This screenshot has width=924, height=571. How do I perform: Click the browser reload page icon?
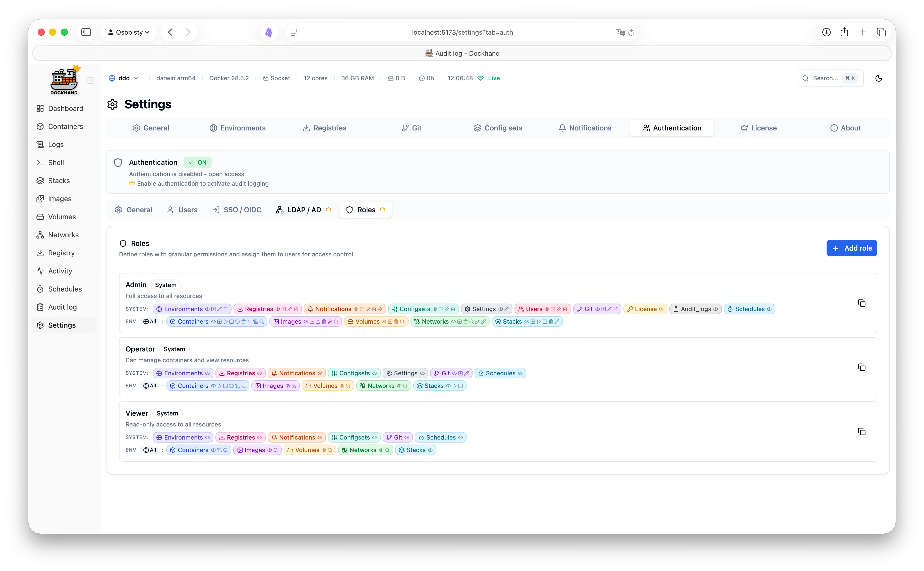pyautogui.click(x=631, y=32)
